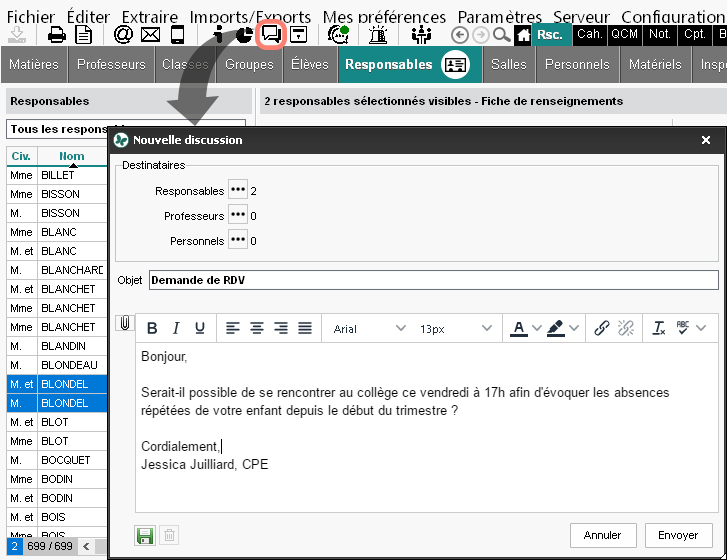Image resolution: width=728 pixels, height=560 pixels.
Task: Clear formatting with Tx icon
Action: 659,328
